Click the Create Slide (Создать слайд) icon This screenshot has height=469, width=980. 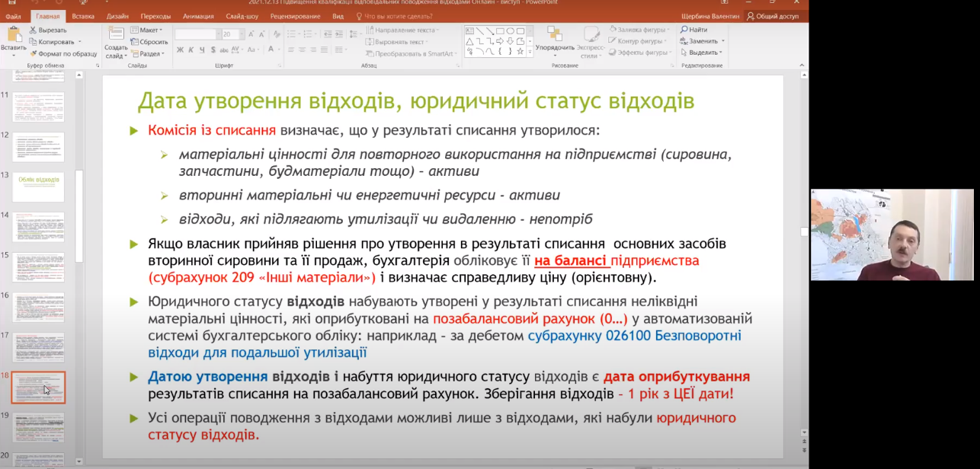pyautogui.click(x=116, y=34)
